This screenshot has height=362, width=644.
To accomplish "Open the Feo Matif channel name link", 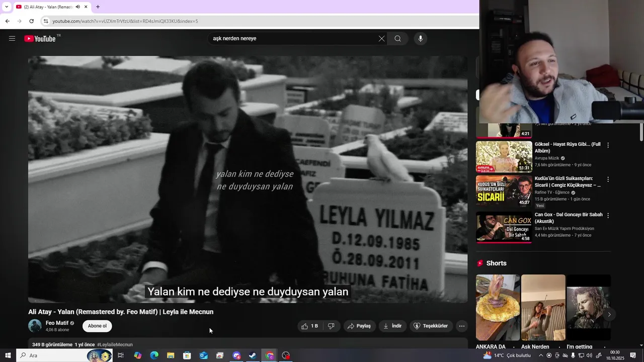I will [57, 323].
